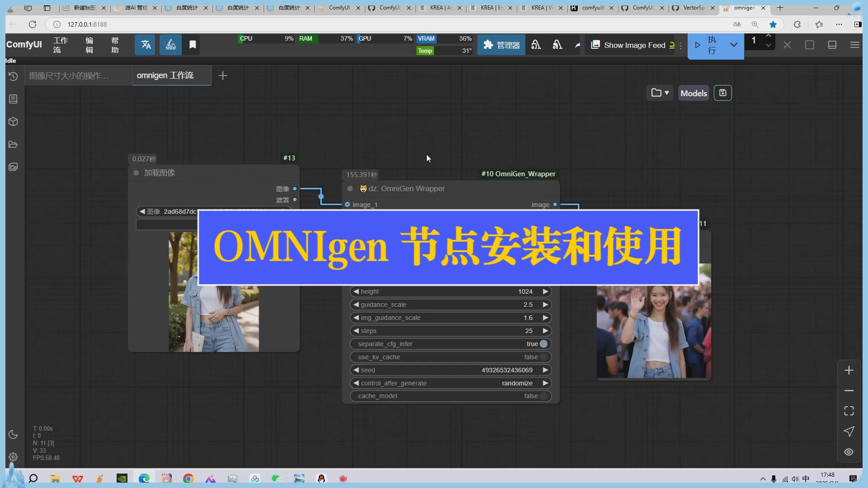Collapse the OmniGen Wrapper node via dot
Viewport: 868px width, 488px height.
(x=350, y=188)
